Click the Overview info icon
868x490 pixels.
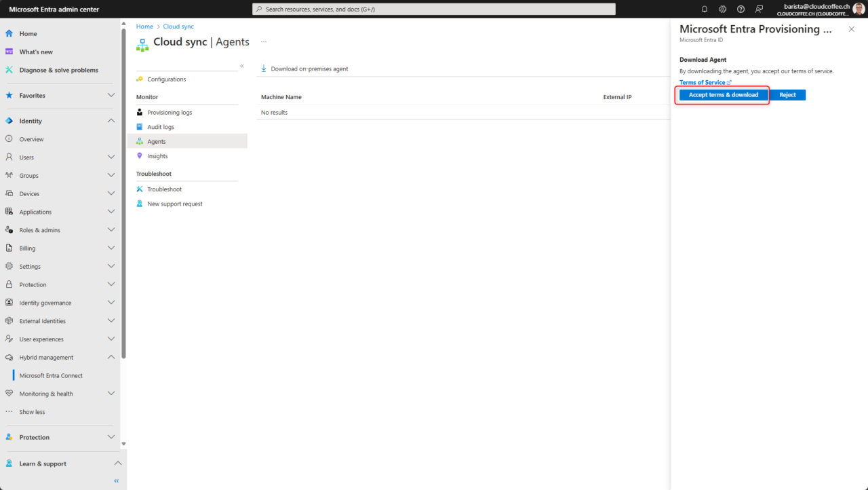(9, 139)
